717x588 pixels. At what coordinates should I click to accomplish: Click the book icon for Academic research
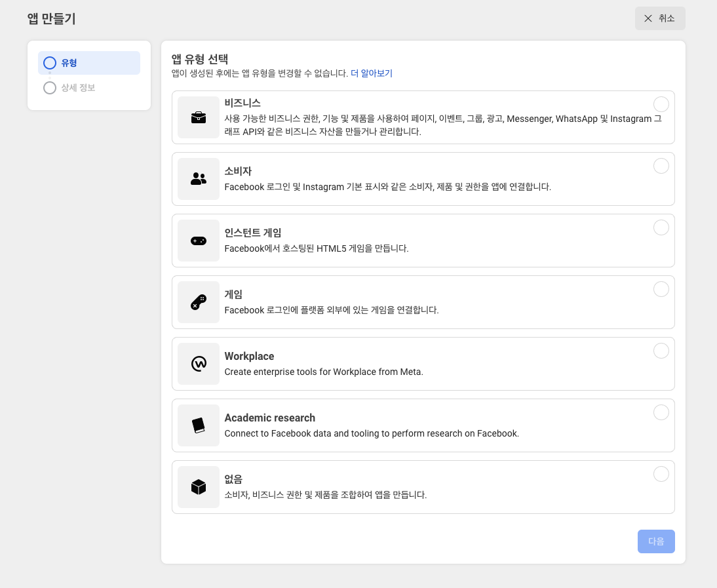[x=199, y=425]
